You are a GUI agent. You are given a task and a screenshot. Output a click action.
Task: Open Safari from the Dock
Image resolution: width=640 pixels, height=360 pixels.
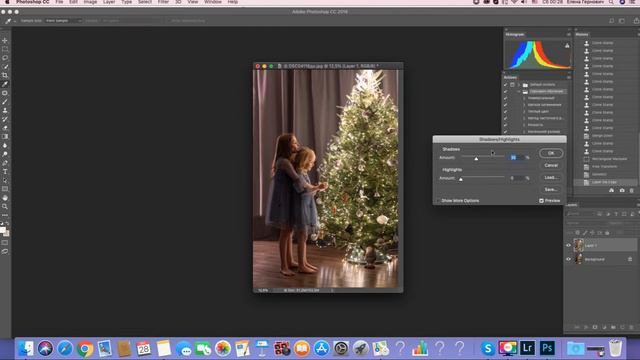tap(65, 349)
